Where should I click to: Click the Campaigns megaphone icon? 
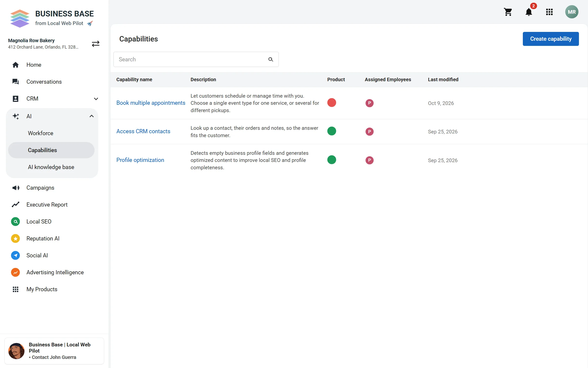[16, 188]
